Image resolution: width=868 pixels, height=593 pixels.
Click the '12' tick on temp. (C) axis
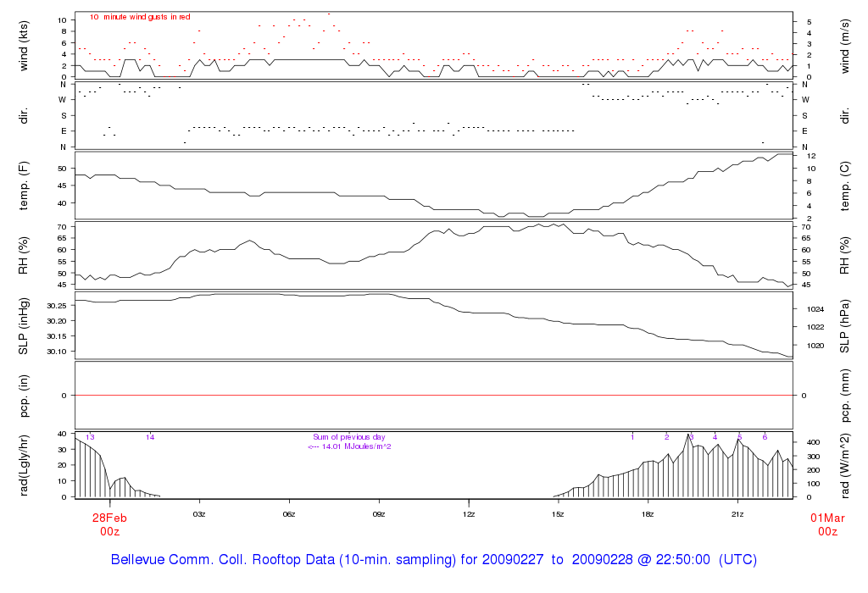pos(811,156)
